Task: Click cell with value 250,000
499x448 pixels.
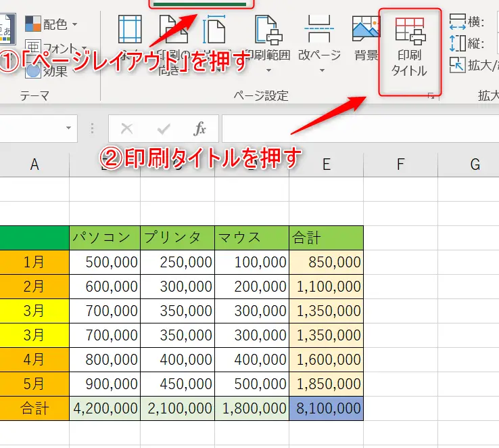Action: click(x=177, y=263)
